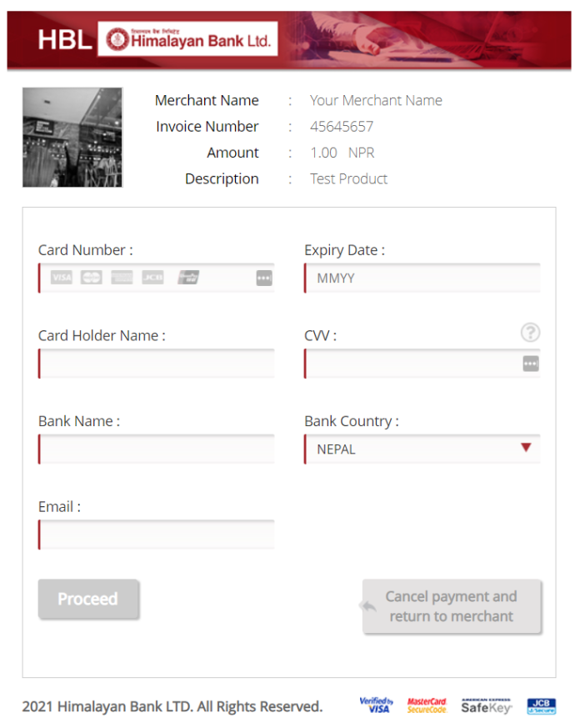Open the CVV help question mark
The width and height of the screenshot is (580, 728).
530,333
